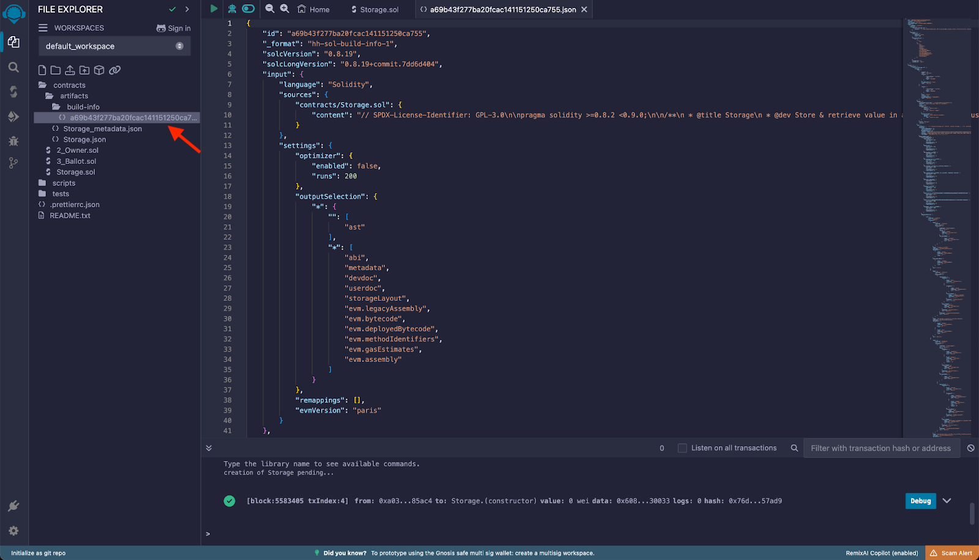Click the blue Debug button
This screenshot has width=979, height=560.
click(920, 501)
